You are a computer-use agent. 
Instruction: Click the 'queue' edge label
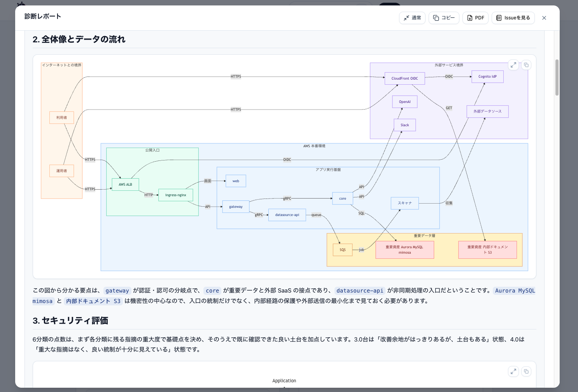316,215
